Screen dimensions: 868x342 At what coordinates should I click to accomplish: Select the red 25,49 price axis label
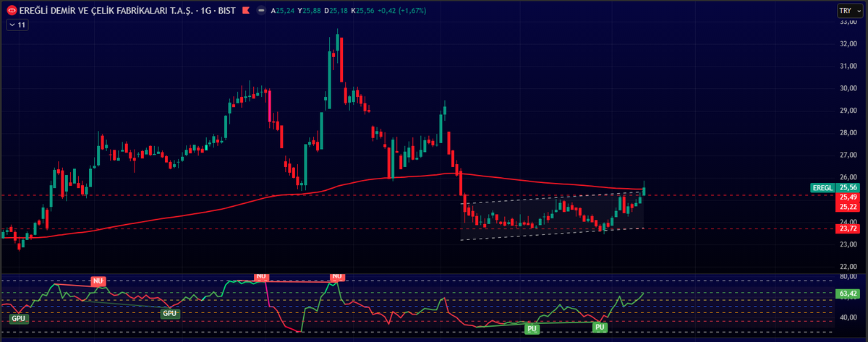click(847, 197)
